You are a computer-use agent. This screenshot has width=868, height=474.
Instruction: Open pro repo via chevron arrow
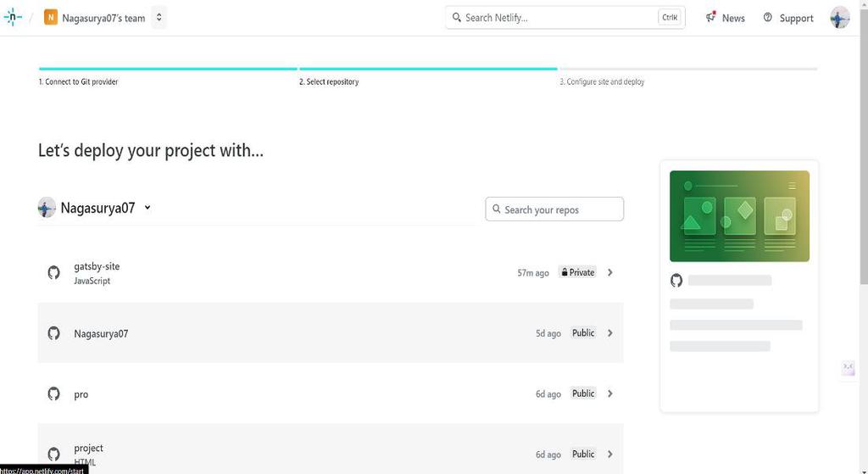point(610,393)
